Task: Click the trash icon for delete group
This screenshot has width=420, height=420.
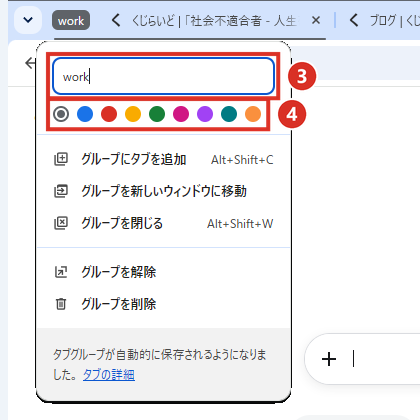Action: pos(61,304)
